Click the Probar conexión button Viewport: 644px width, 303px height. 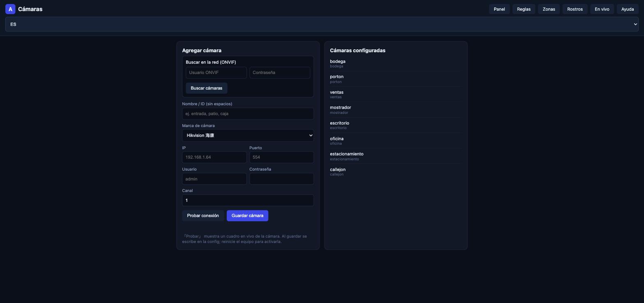[203, 216]
